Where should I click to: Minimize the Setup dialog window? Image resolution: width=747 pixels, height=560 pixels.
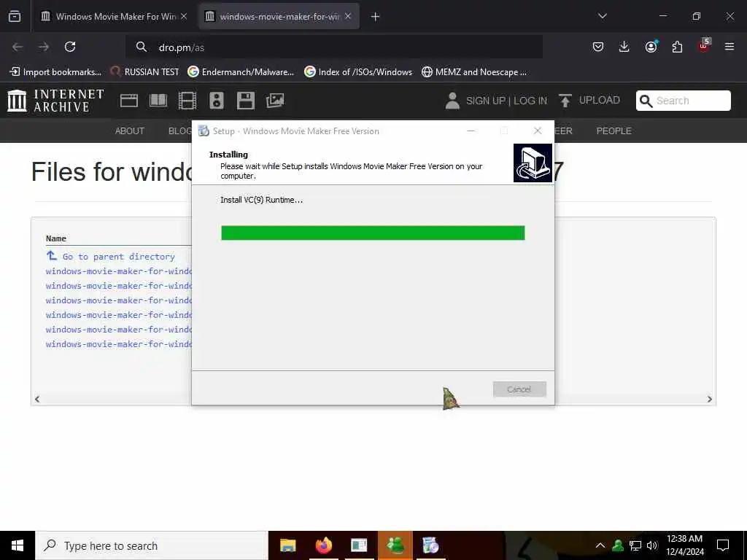pos(471,131)
